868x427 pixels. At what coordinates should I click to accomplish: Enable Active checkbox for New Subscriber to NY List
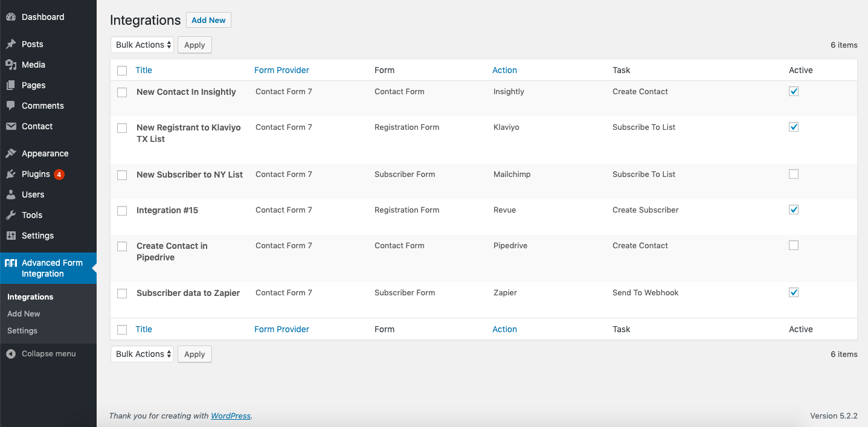click(794, 174)
